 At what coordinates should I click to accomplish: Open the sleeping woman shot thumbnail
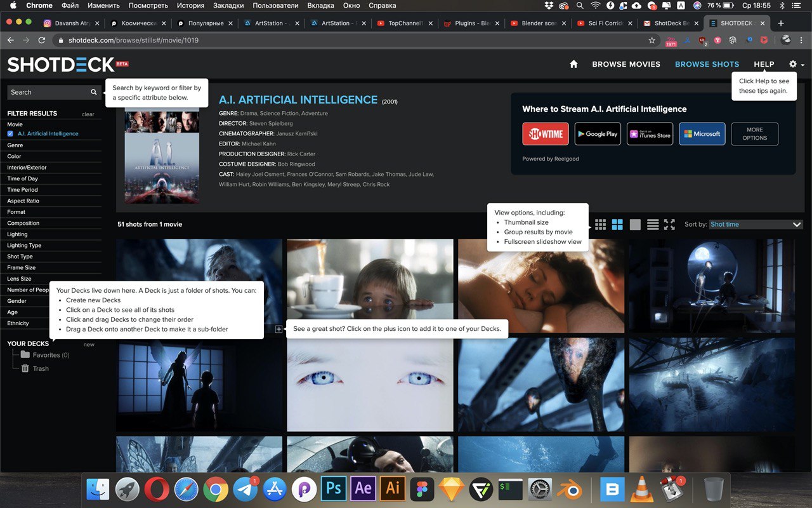(x=541, y=286)
